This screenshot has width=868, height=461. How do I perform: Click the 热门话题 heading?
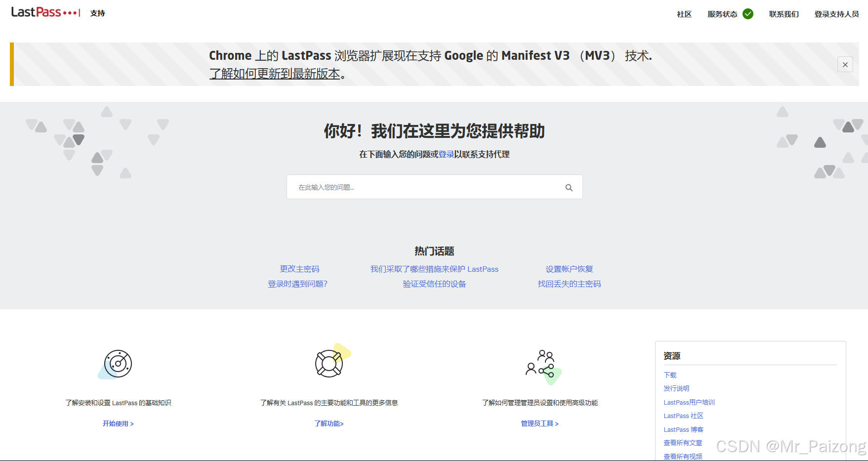click(434, 251)
